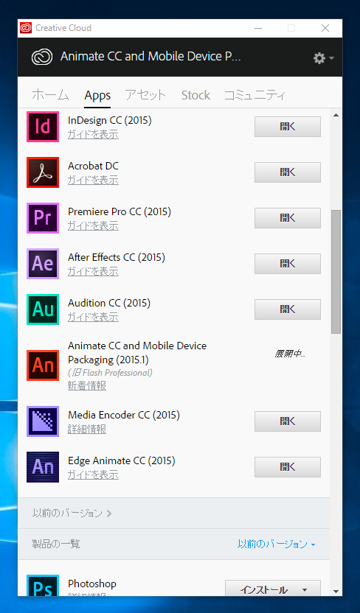Open Media Encoder CC with 開く button

coord(287,421)
